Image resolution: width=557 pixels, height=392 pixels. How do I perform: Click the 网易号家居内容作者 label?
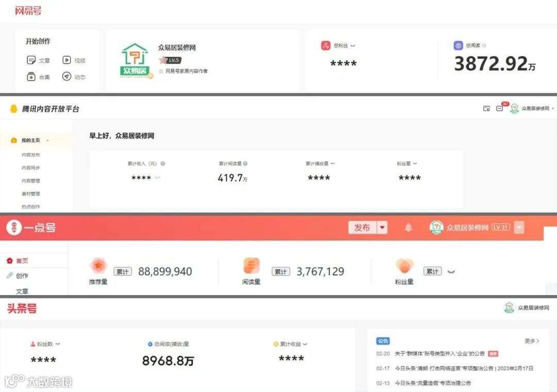pos(187,71)
